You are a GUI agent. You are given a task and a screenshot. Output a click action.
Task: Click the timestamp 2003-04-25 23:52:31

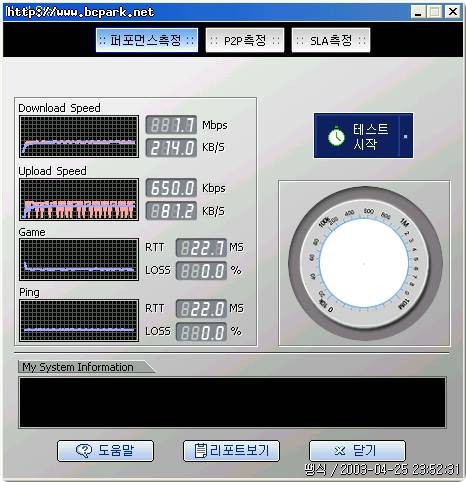pos(400,469)
